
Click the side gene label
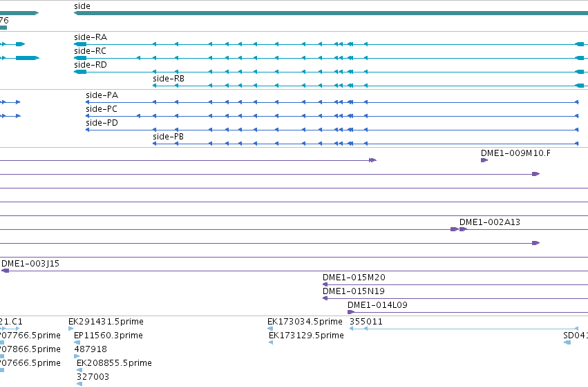[82, 6]
